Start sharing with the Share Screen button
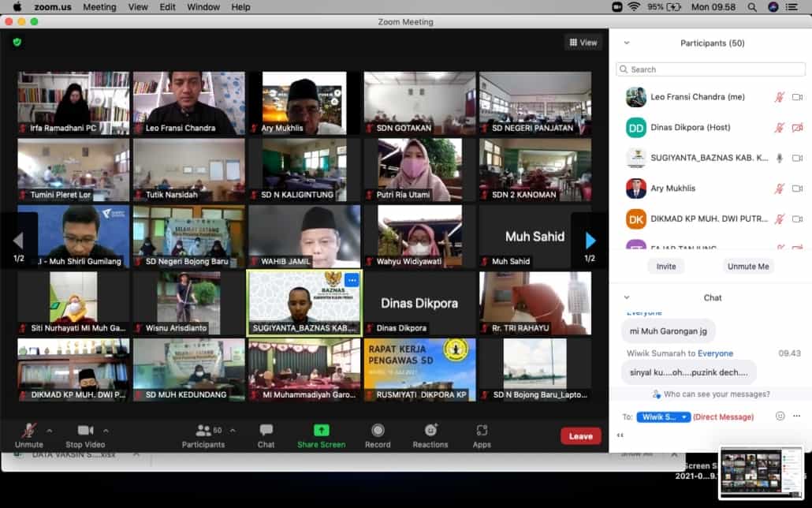This screenshot has width=812, height=508. point(321,436)
